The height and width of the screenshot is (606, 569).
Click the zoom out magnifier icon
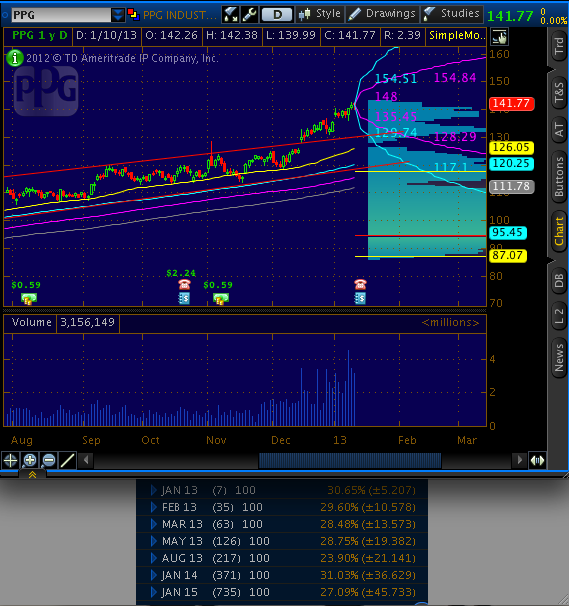point(49,460)
